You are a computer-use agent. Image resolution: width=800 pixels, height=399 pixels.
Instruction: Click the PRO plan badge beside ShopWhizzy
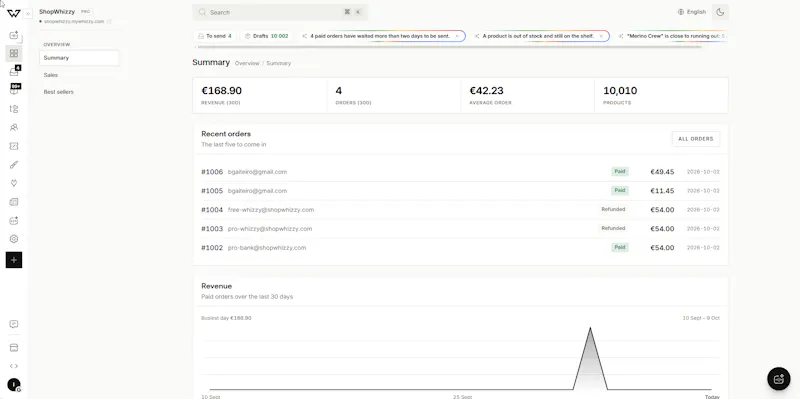pos(86,11)
